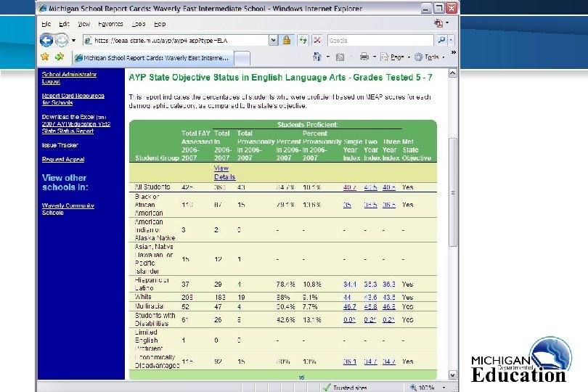Viewport: 588px width, 392px height.
Task: Open the Home button dropdown arrow
Action: (x=328, y=57)
